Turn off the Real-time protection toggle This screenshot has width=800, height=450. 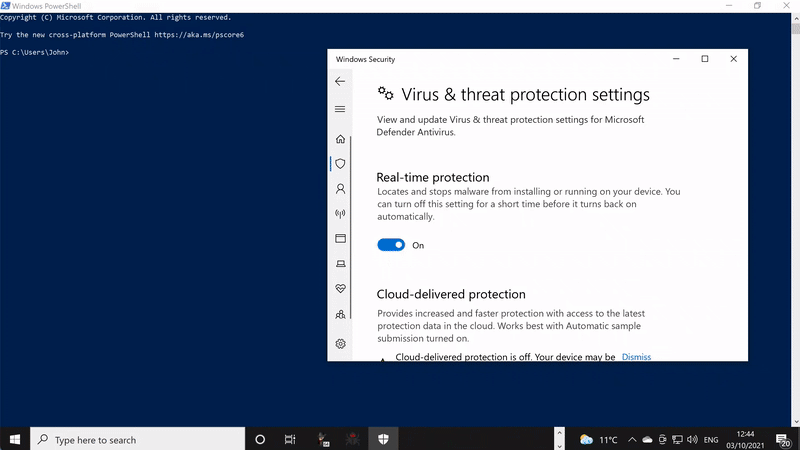click(391, 245)
